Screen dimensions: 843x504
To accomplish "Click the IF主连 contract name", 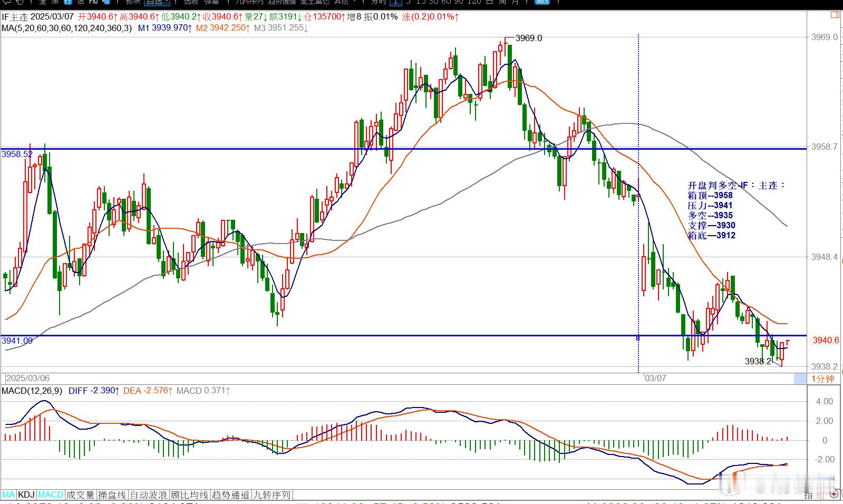I will [14, 17].
